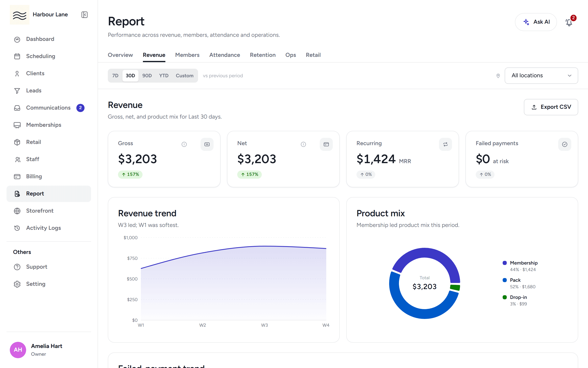Viewport: 588px width, 368px height.
Task: Select the Custom time range
Action: 185,76
